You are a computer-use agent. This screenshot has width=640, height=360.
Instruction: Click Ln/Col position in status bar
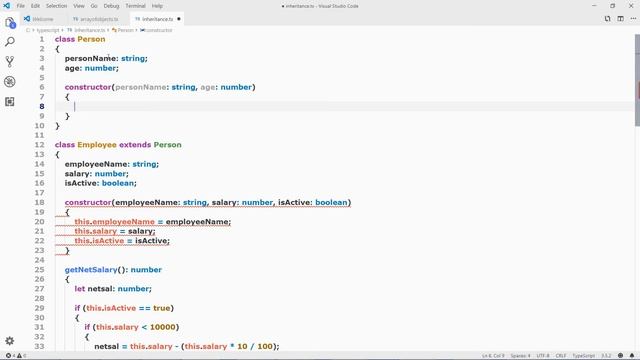coord(493,356)
